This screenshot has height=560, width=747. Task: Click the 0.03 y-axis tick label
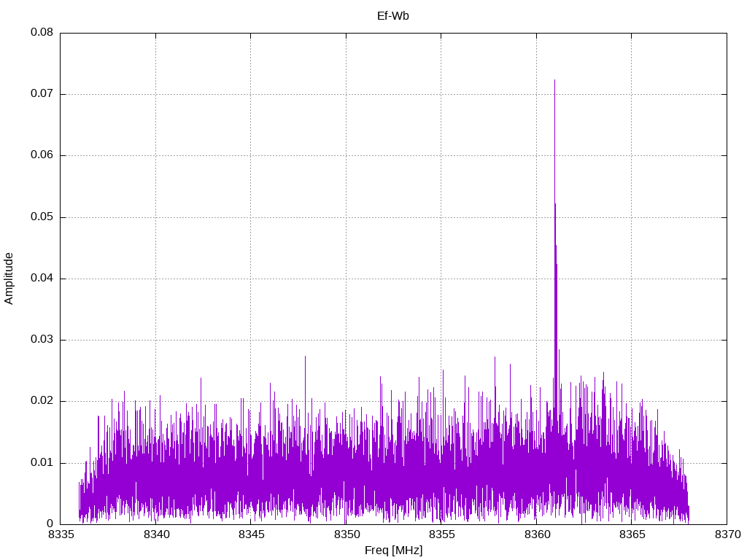click(x=42, y=340)
